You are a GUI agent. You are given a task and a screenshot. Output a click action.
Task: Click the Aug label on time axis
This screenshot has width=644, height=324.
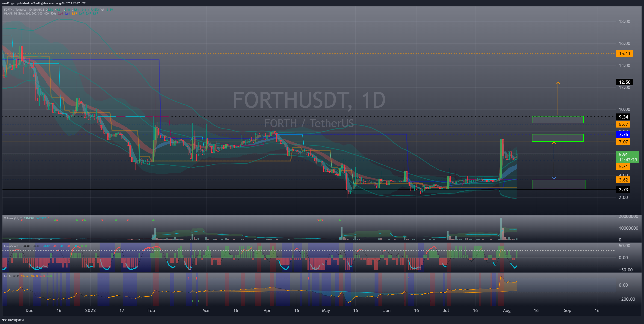(x=506, y=310)
